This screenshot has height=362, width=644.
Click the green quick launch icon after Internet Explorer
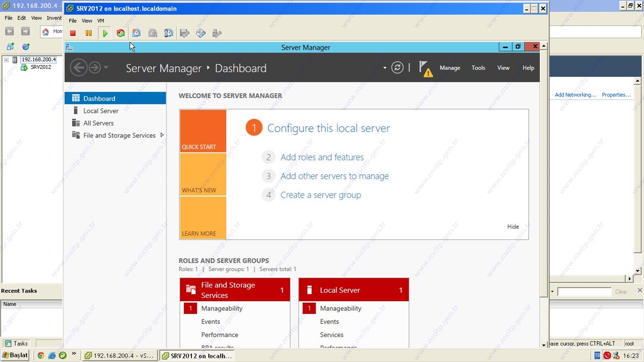pyautogui.click(x=63, y=355)
